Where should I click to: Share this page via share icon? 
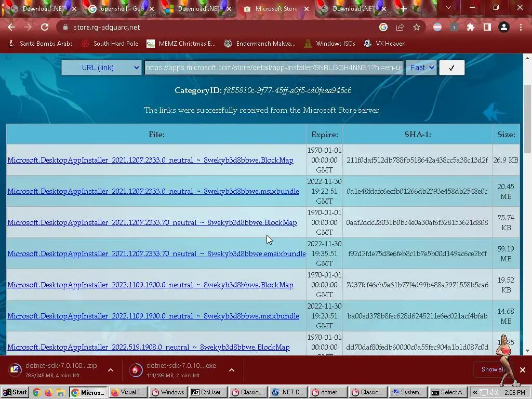pyautogui.click(x=400, y=27)
